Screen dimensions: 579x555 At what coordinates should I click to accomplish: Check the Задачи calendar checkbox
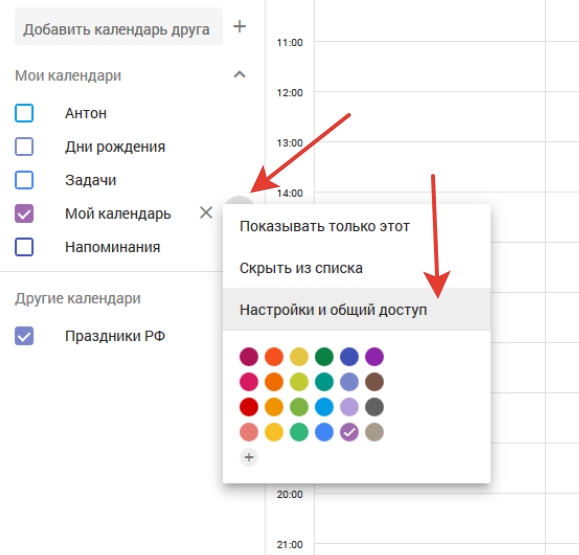(x=24, y=180)
